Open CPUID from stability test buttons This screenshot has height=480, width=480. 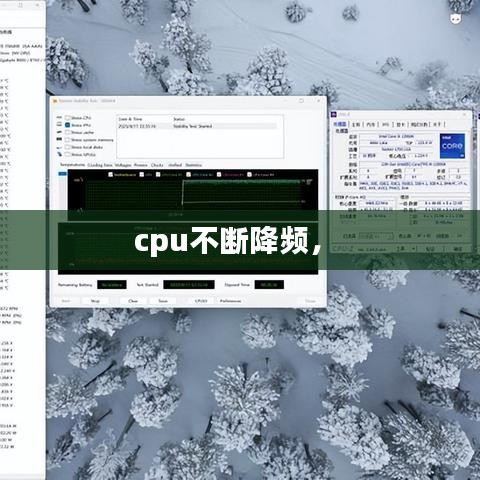tap(201, 301)
